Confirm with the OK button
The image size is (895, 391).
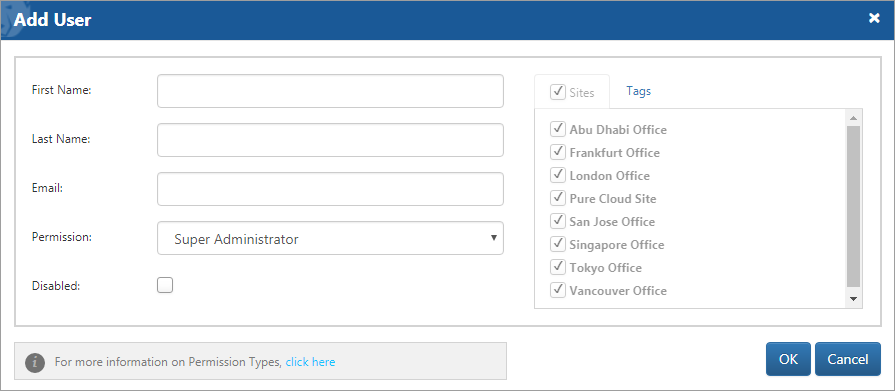coord(788,359)
